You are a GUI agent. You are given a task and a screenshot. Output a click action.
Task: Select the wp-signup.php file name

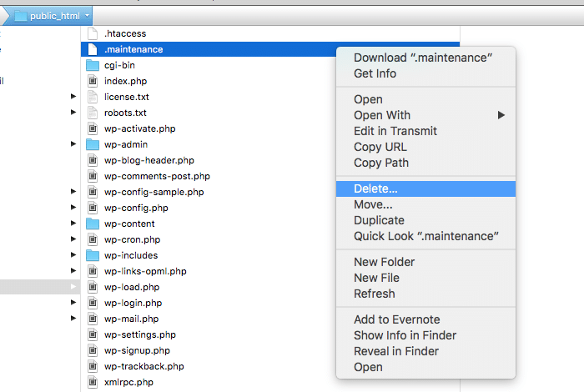pyautogui.click(x=137, y=350)
